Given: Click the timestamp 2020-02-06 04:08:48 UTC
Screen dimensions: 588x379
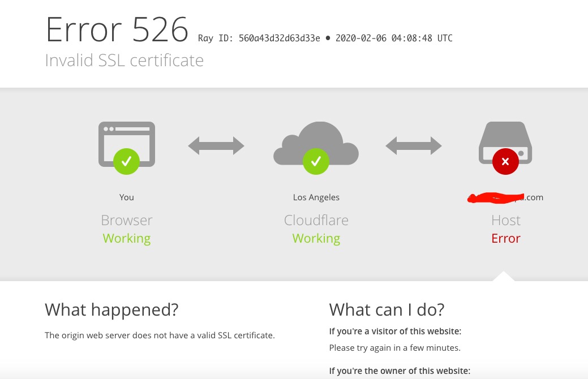Looking at the screenshot, I should [394, 38].
